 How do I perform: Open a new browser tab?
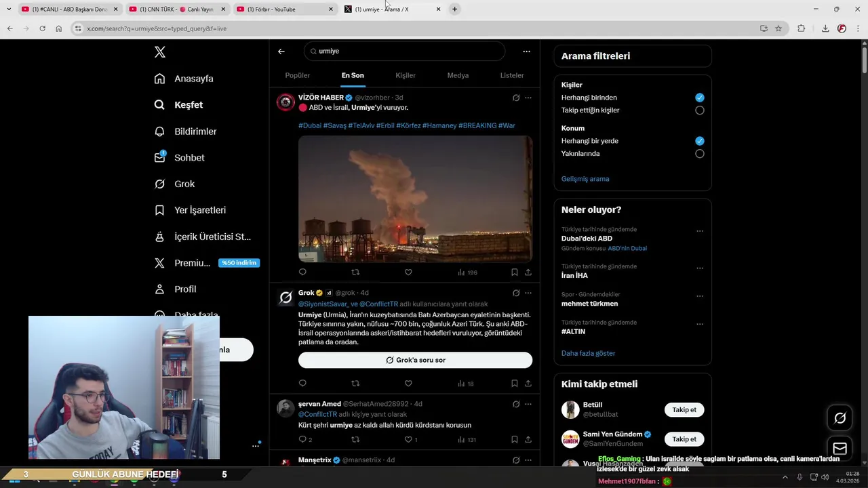pyautogui.click(x=455, y=9)
